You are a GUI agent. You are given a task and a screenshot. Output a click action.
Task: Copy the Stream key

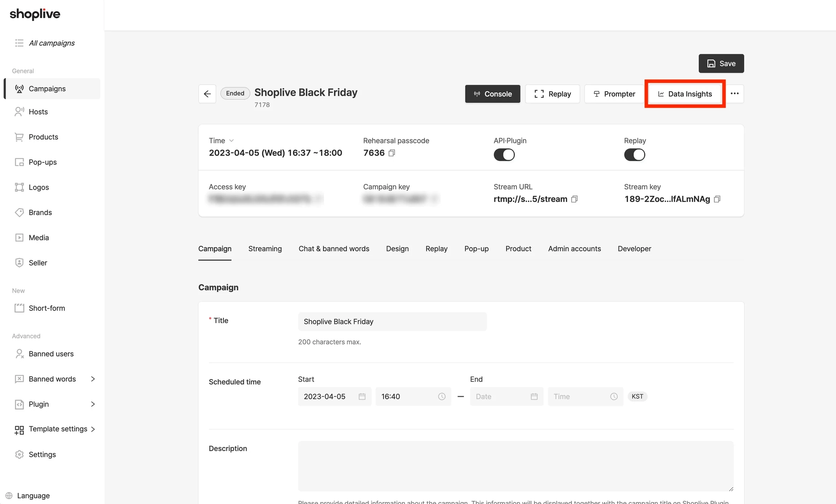click(x=717, y=199)
